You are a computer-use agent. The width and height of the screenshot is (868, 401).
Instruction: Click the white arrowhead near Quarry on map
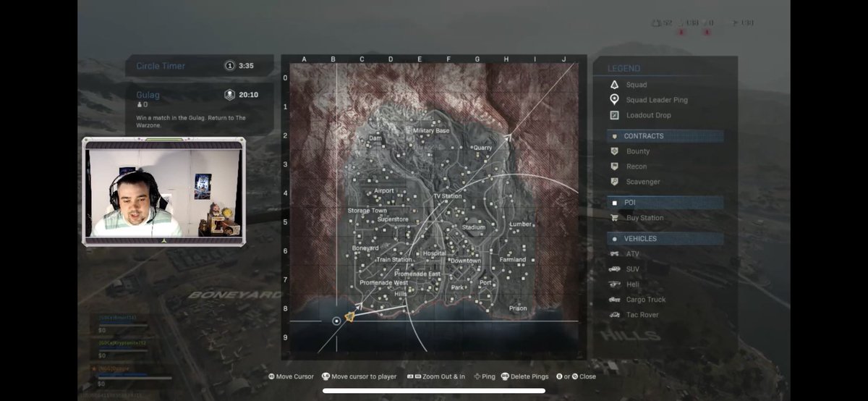tap(507, 136)
